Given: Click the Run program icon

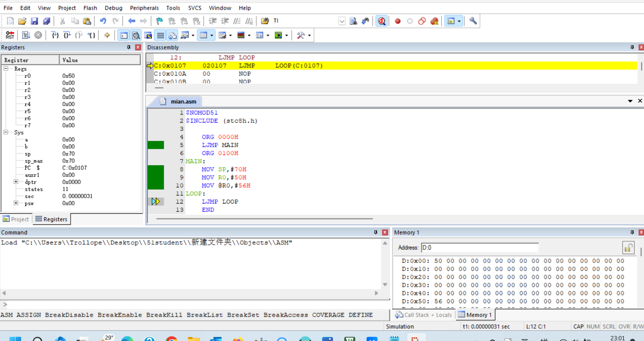Looking at the screenshot, I should [26, 35].
